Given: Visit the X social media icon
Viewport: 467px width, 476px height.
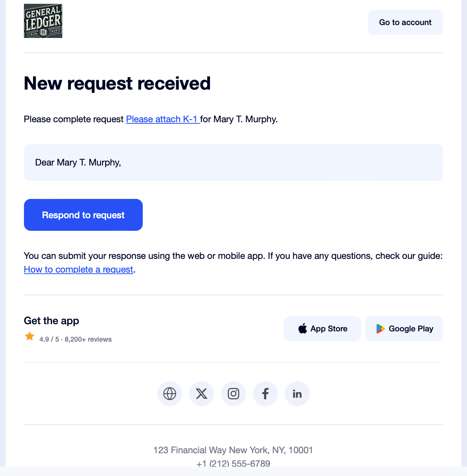Looking at the screenshot, I should 202,394.
